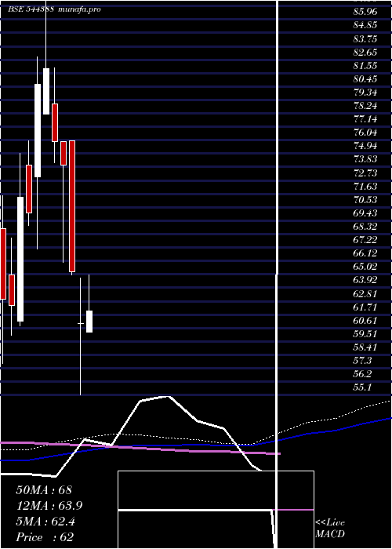
Task: Click the 12MA : 63.9 indicator readout
Action: click(49, 506)
